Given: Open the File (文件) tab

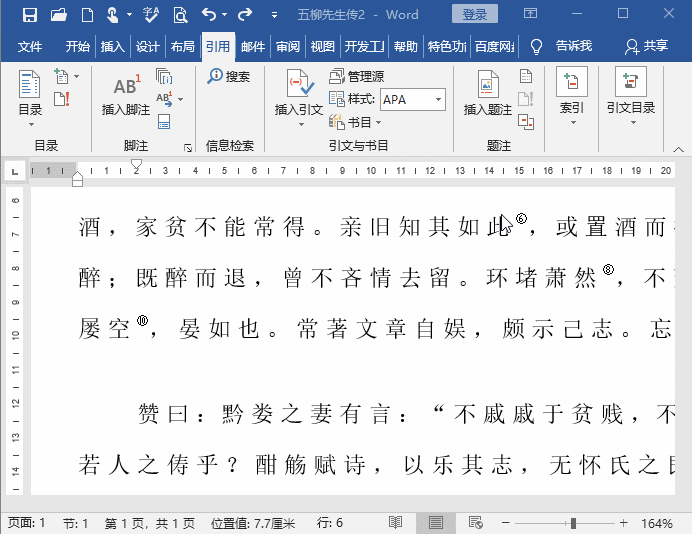Looking at the screenshot, I should pos(30,46).
